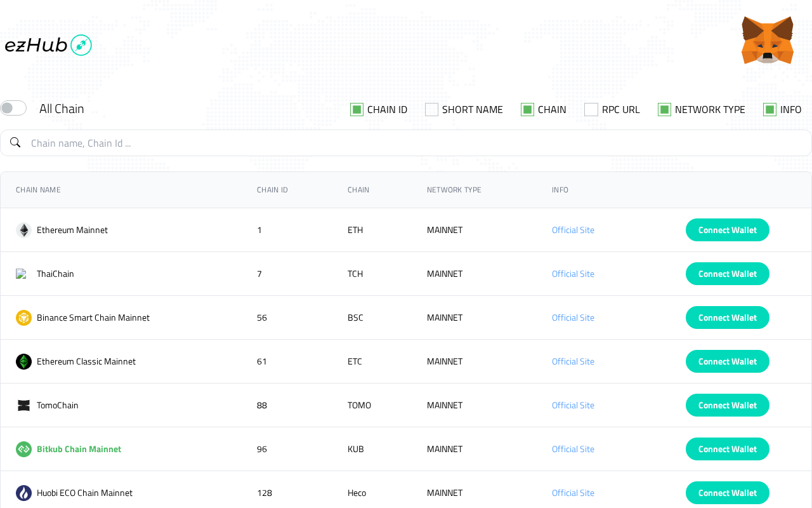Open Official Site link for TomoChain
Screen dimensions: 812x508
[x=573, y=405]
